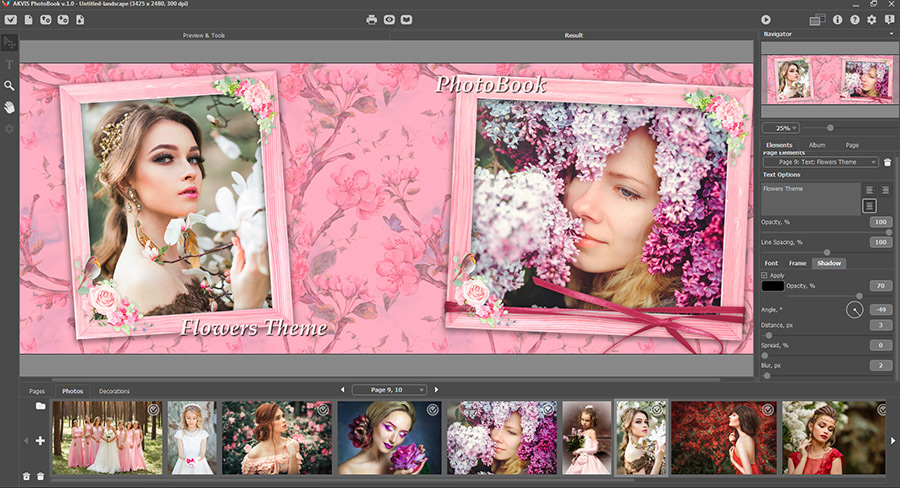Click the black shadow color swatch
Viewport: 900px width, 488px height.
(x=773, y=286)
